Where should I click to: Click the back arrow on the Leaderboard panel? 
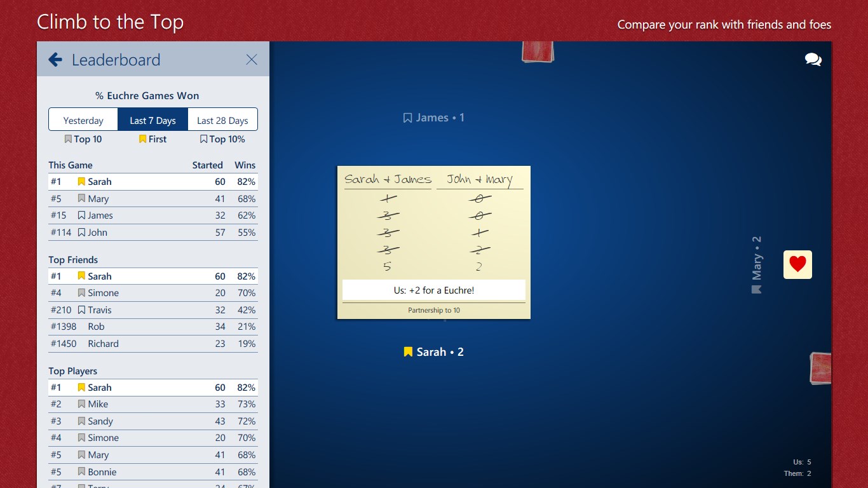coord(55,59)
